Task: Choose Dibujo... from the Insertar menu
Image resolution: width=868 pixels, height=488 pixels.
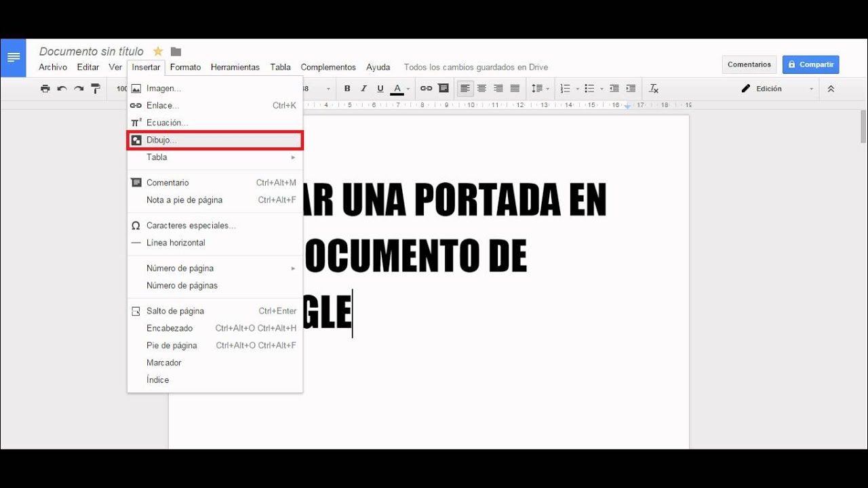Action: point(215,140)
